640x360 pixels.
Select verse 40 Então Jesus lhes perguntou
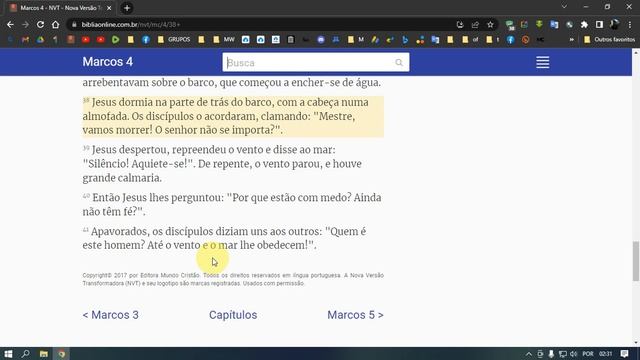(232, 204)
